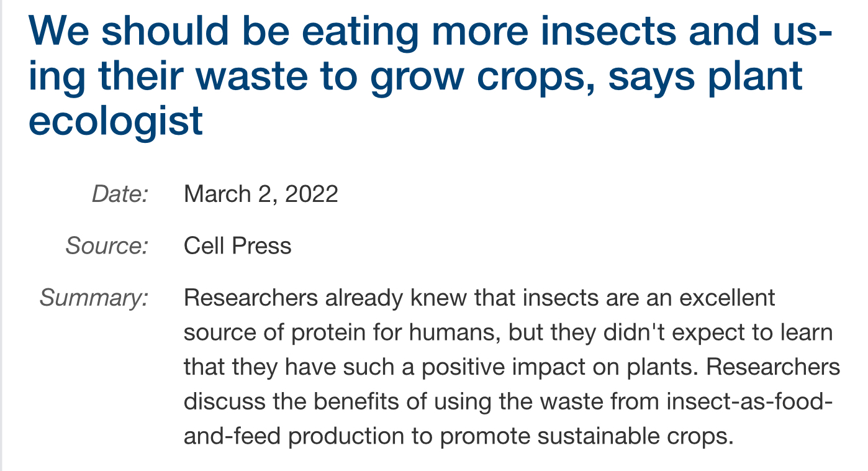The image size is (868, 471).
Task: Click the first "Researchers" in the summary
Action: (x=250, y=298)
